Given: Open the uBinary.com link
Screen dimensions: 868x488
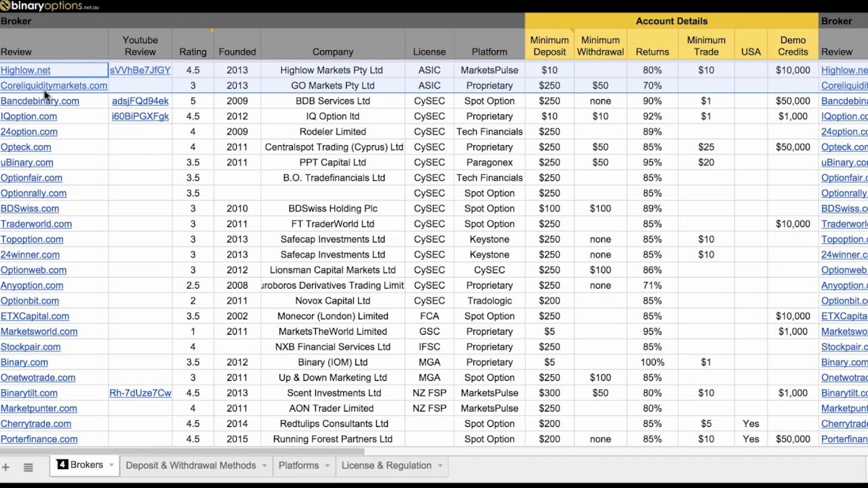Looking at the screenshot, I should (x=27, y=163).
